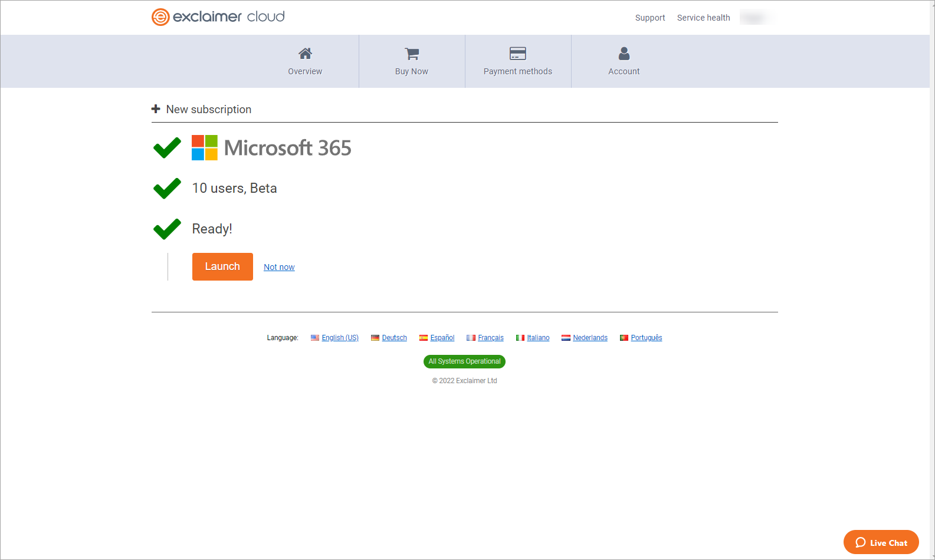Image resolution: width=935 pixels, height=560 pixels.
Task: Change language to Français
Action: click(x=490, y=338)
